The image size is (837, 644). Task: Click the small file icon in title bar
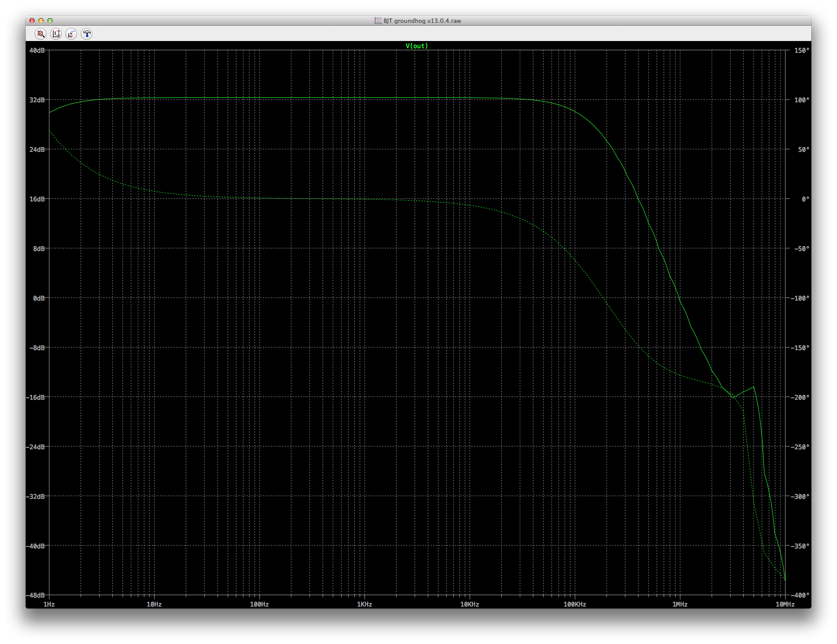[x=378, y=21]
